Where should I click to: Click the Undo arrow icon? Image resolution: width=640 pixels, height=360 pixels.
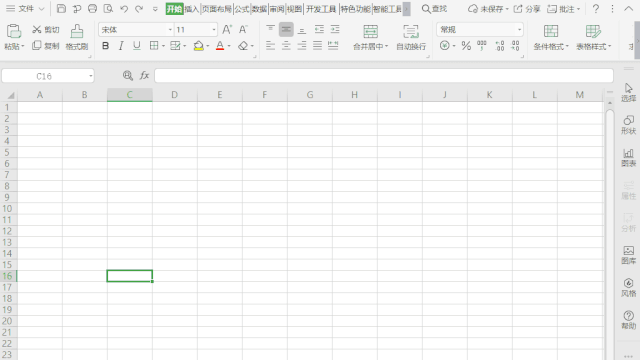[x=124, y=9]
